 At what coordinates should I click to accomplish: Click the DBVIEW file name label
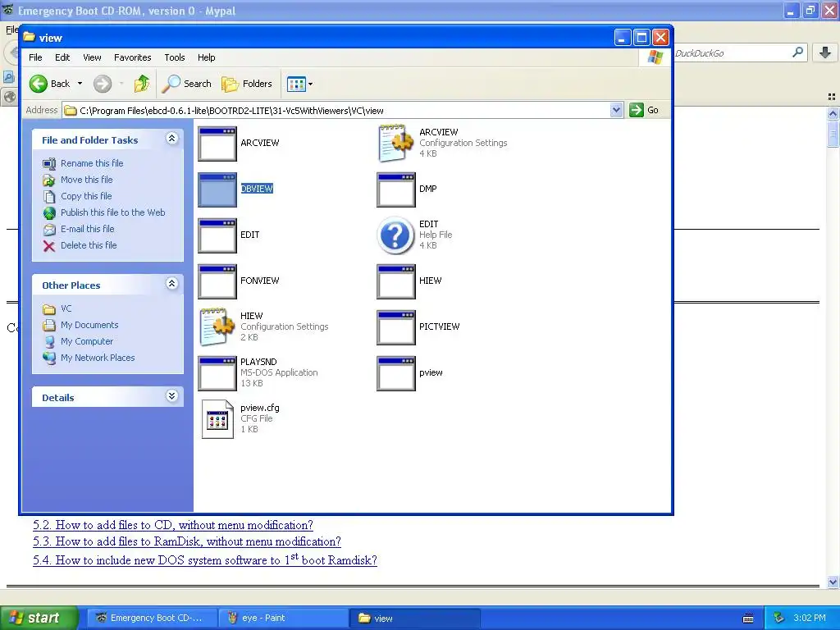(257, 189)
